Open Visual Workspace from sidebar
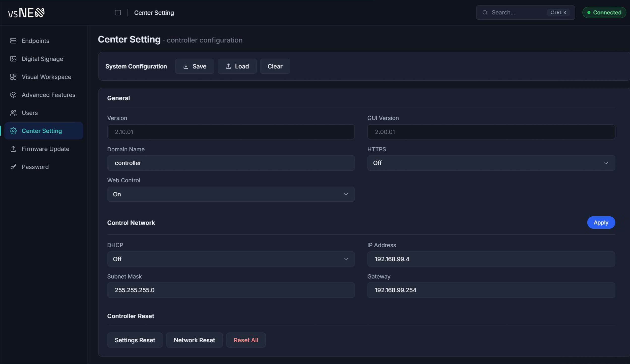Image resolution: width=630 pixels, height=364 pixels. click(x=44, y=77)
